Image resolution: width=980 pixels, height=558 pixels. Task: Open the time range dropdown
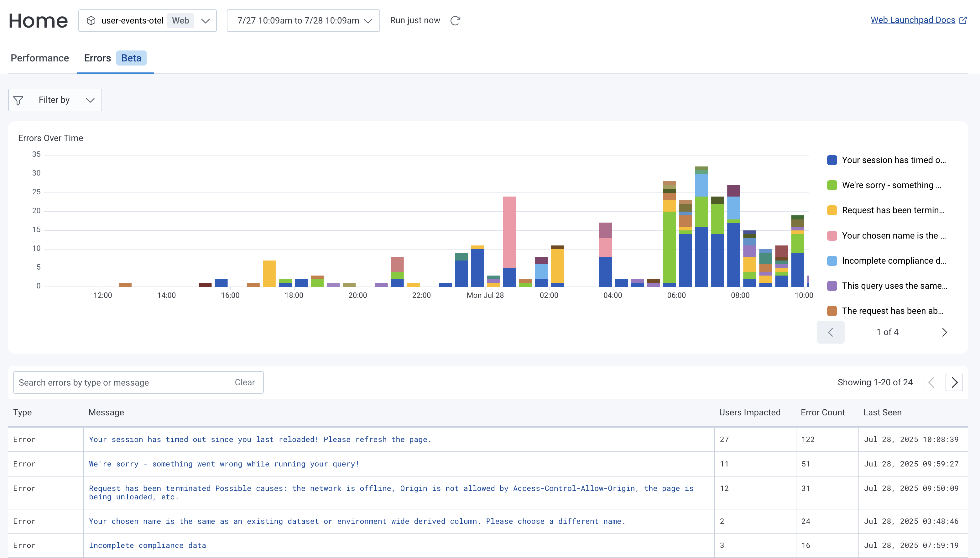point(303,21)
